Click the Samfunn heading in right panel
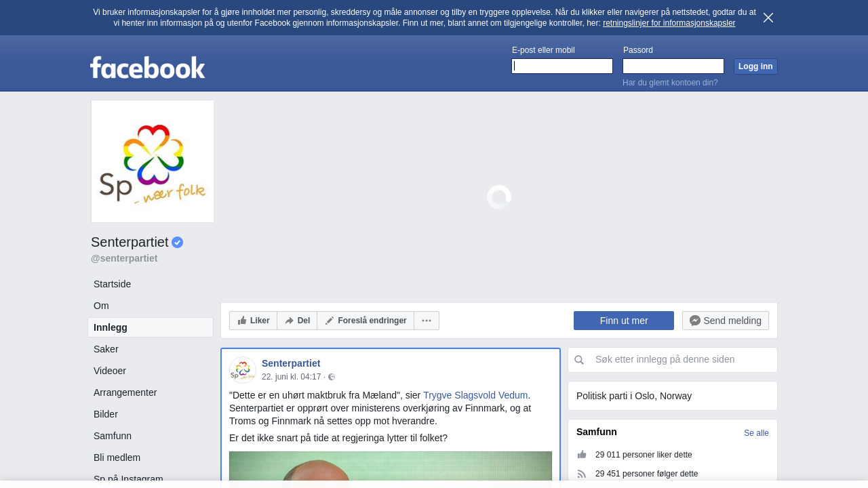 (597, 432)
